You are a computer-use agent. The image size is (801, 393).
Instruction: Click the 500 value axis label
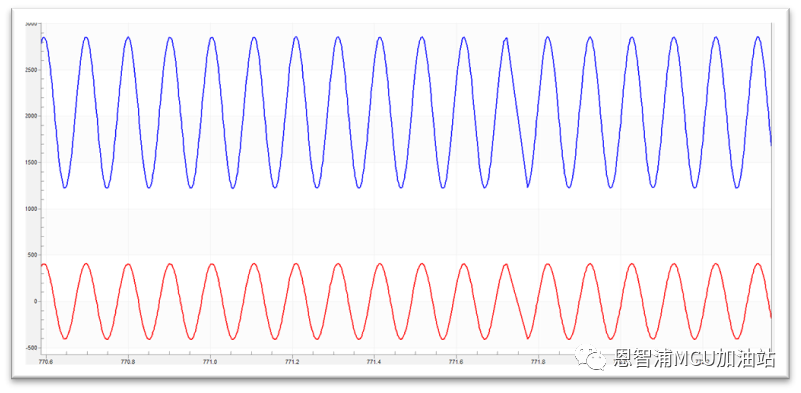click(x=33, y=255)
